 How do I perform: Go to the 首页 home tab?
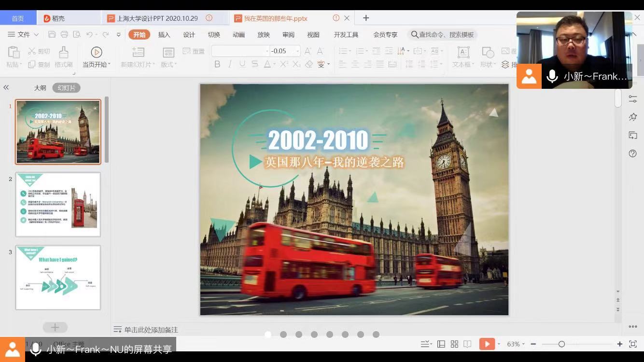pyautogui.click(x=18, y=18)
